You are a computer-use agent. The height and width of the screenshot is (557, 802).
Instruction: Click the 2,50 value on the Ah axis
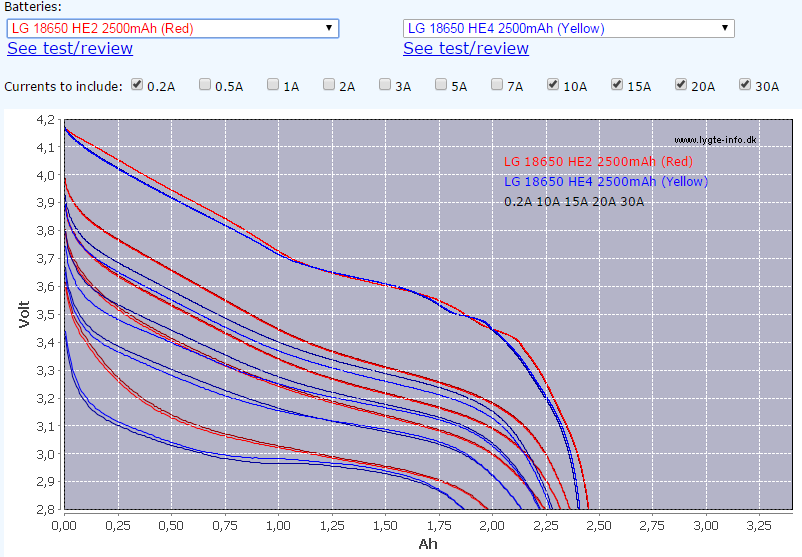point(599,525)
